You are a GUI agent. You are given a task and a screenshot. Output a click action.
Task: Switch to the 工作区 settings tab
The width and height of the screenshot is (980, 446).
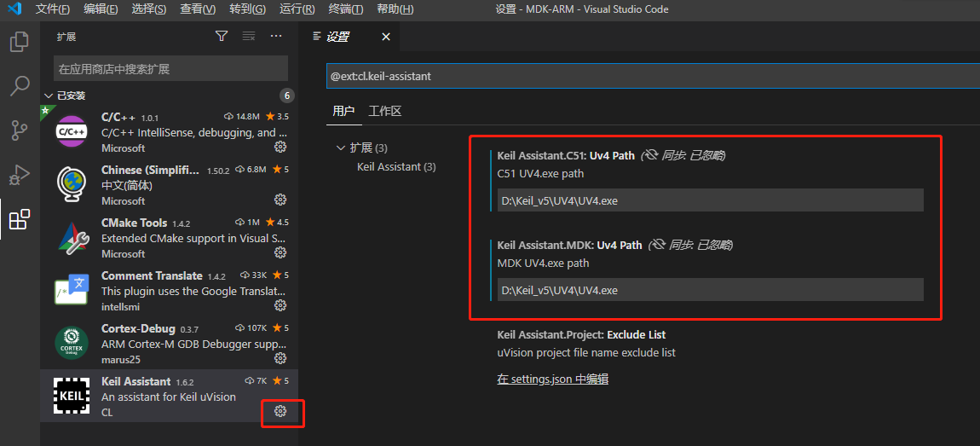(384, 112)
